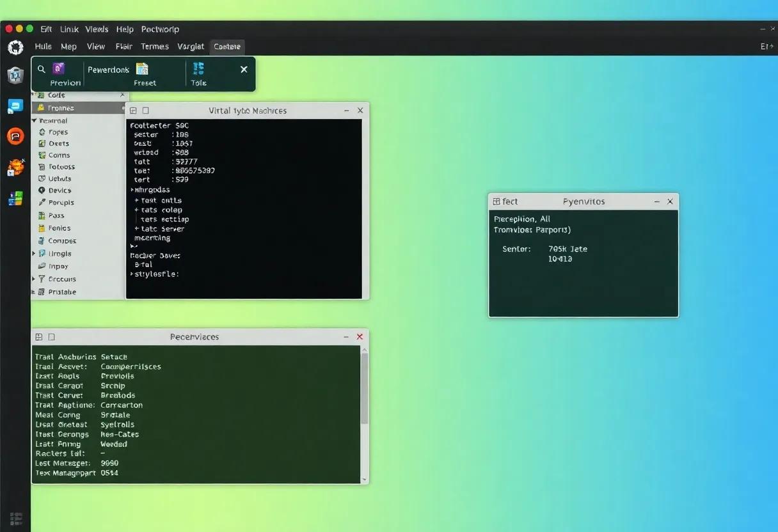Launch the round orange app in the dock
The image size is (778, 532).
pyautogui.click(x=15, y=136)
